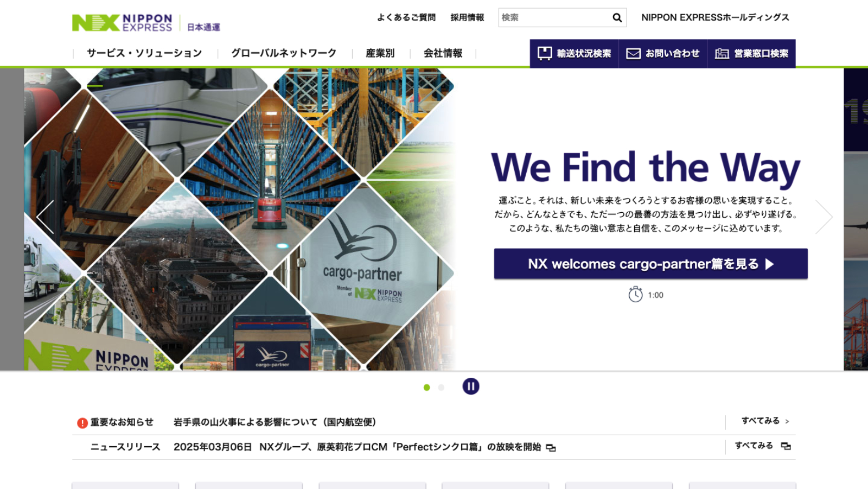Open the shipment tracking search (輸送状況検索)
868x489 pixels.
coord(575,53)
